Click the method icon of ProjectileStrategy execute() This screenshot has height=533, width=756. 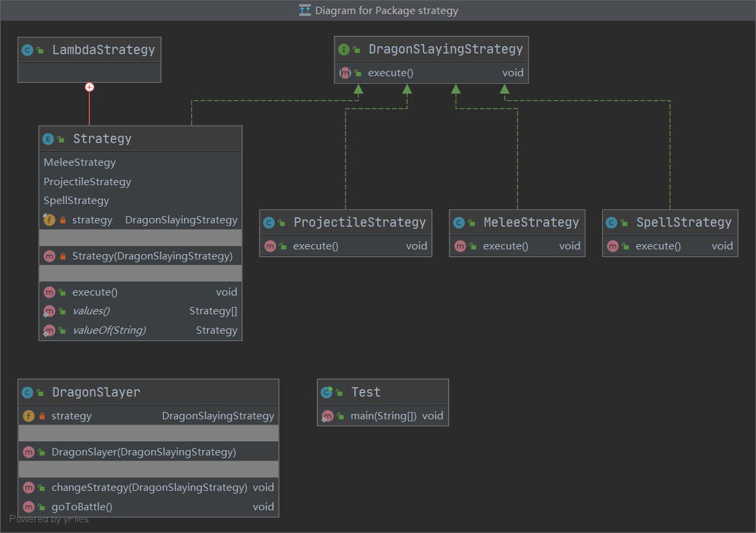click(270, 246)
